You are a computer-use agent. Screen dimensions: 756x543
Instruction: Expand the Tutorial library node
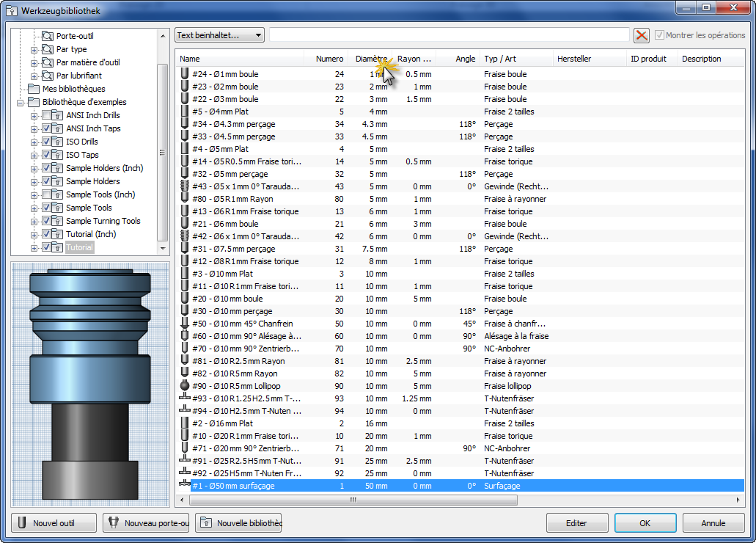[x=34, y=248]
